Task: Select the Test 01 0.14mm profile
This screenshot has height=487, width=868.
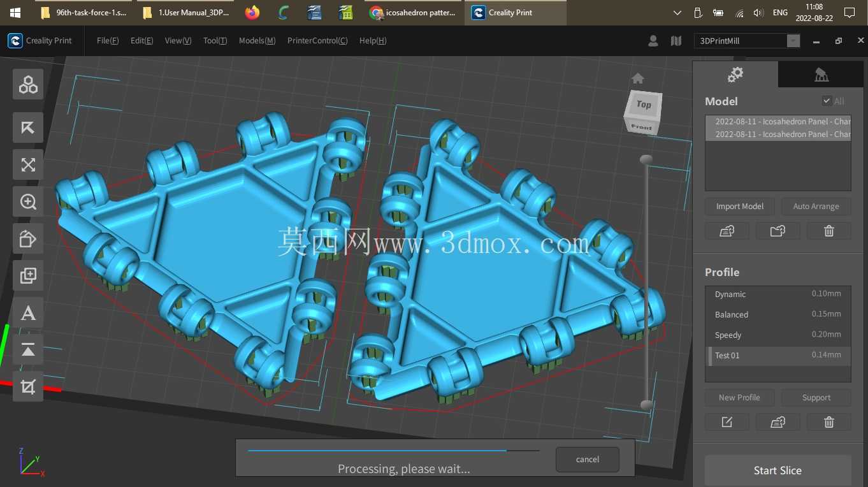Action: pos(778,355)
